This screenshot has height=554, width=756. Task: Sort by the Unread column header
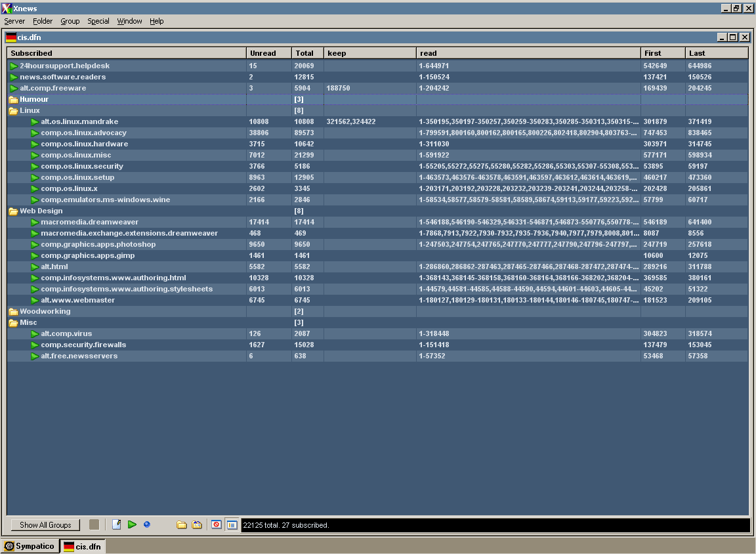click(x=262, y=53)
